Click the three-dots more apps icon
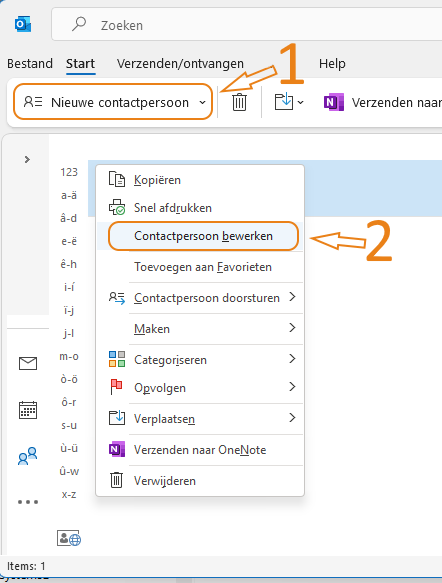 28,502
